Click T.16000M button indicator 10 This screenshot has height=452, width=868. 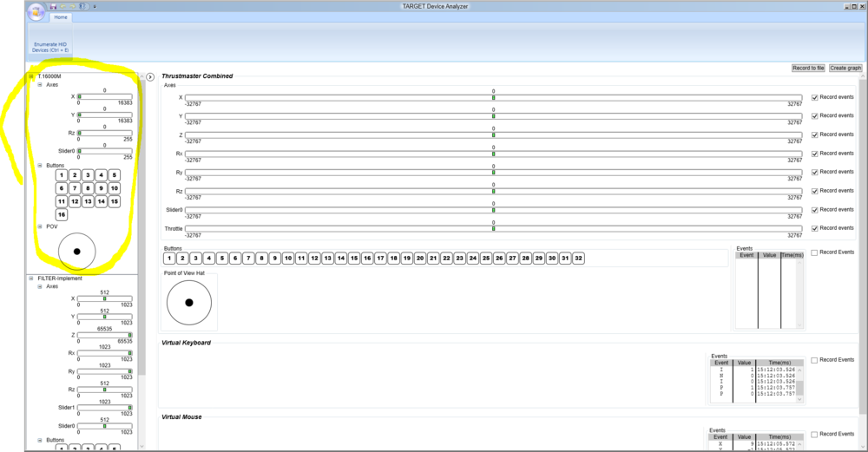pos(114,188)
